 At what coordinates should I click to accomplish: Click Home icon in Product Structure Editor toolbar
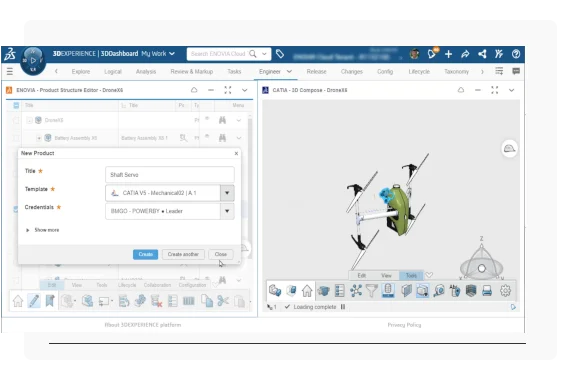(x=18, y=301)
